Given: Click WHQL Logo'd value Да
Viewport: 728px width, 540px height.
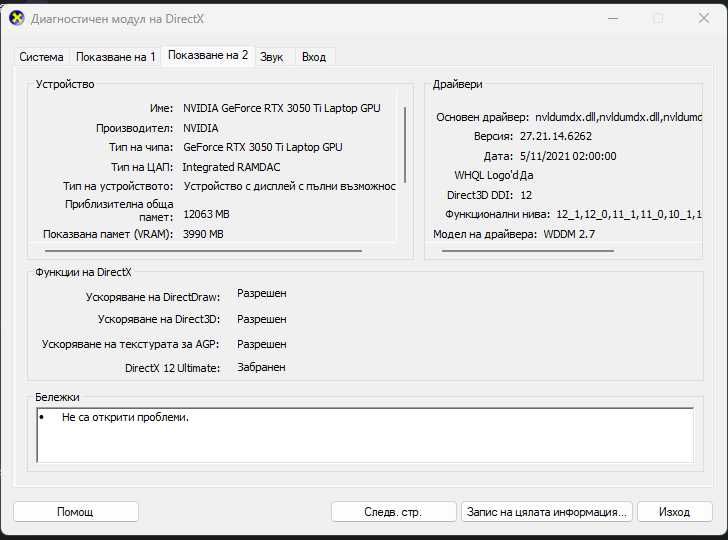Looking at the screenshot, I should click(x=526, y=176).
